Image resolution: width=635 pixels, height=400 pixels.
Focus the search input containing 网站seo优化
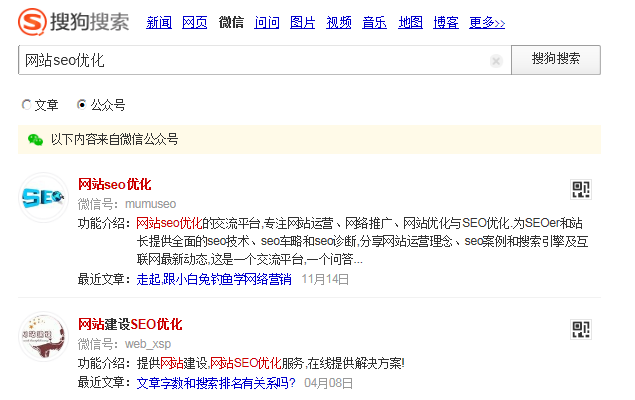tap(250, 60)
